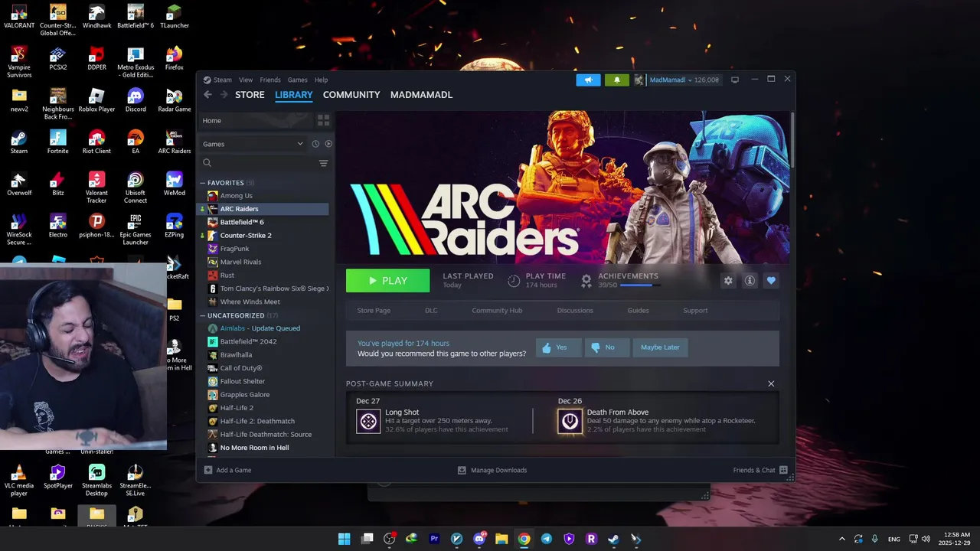Expand the Games filter dropdown
This screenshot has width=980, height=551.
point(253,144)
